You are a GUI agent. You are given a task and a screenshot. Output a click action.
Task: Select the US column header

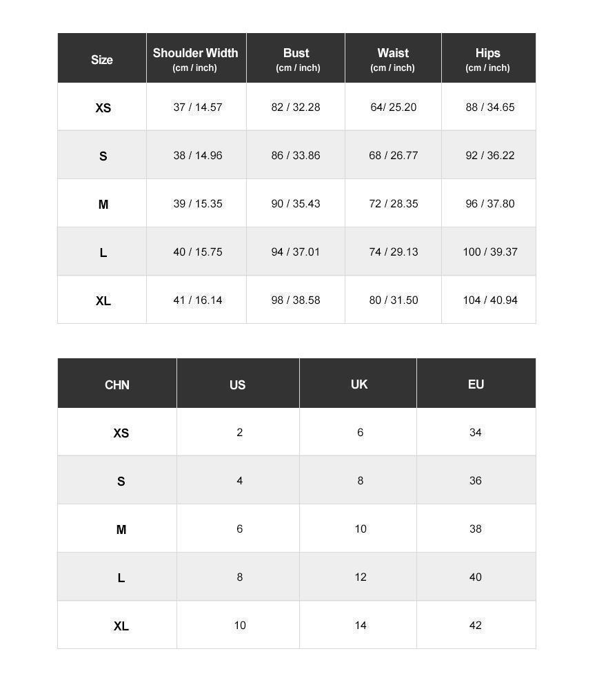[x=238, y=383]
